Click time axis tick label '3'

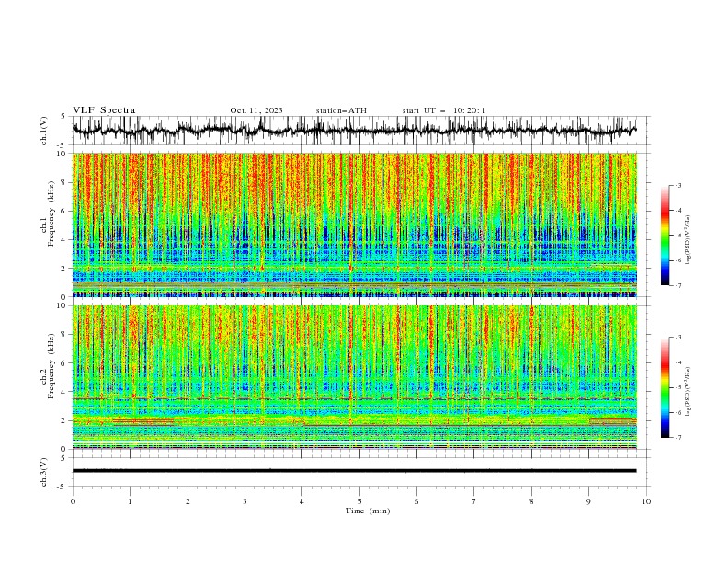point(245,501)
